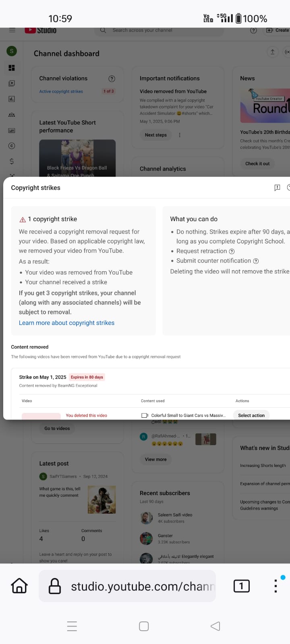This screenshot has width=290, height=644.
Task: Open the Content sidebar icon
Action: coord(12,83)
